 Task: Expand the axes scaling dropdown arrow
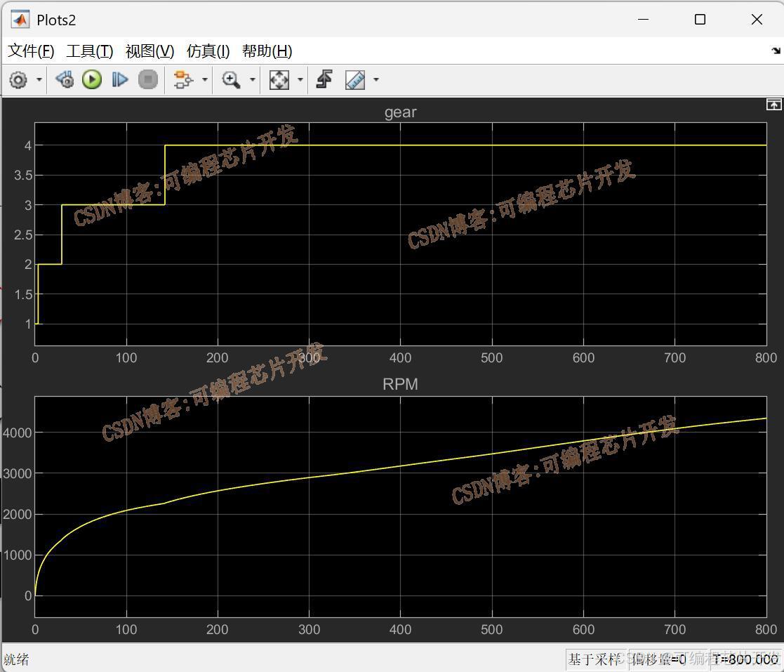300,79
